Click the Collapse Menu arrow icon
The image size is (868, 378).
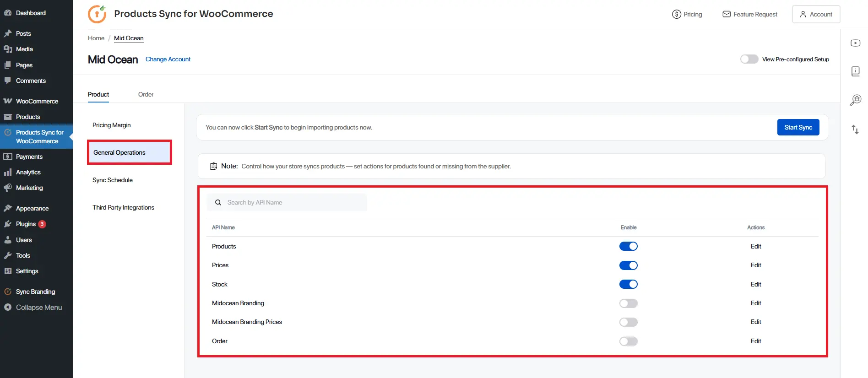tap(8, 308)
